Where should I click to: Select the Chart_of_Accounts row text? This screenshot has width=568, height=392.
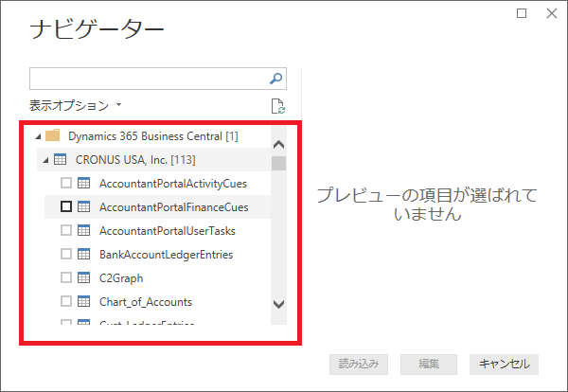[146, 302]
